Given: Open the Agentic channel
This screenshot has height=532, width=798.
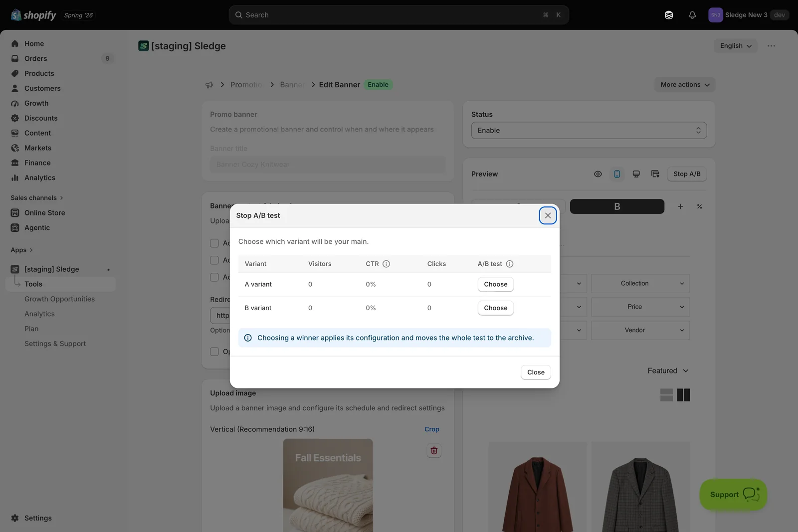Looking at the screenshot, I should (37, 228).
